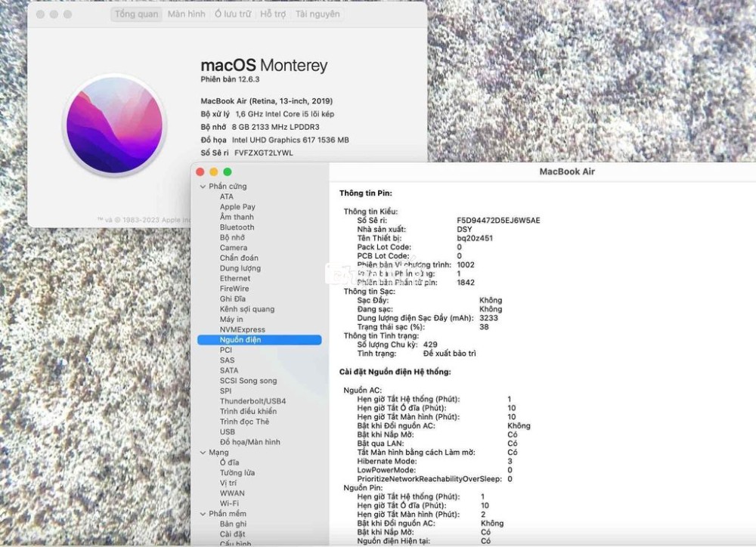Viewport: 756px width, 547px height.
Task: Click the full charge capacity value 3233
Action: coord(489,318)
